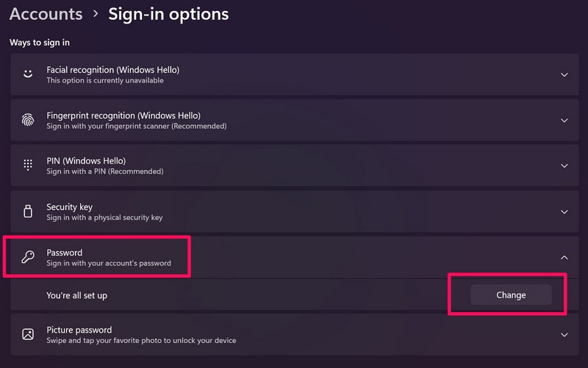This screenshot has width=588, height=368.
Task: Click the Security key USB icon
Action: pyautogui.click(x=28, y=211)
